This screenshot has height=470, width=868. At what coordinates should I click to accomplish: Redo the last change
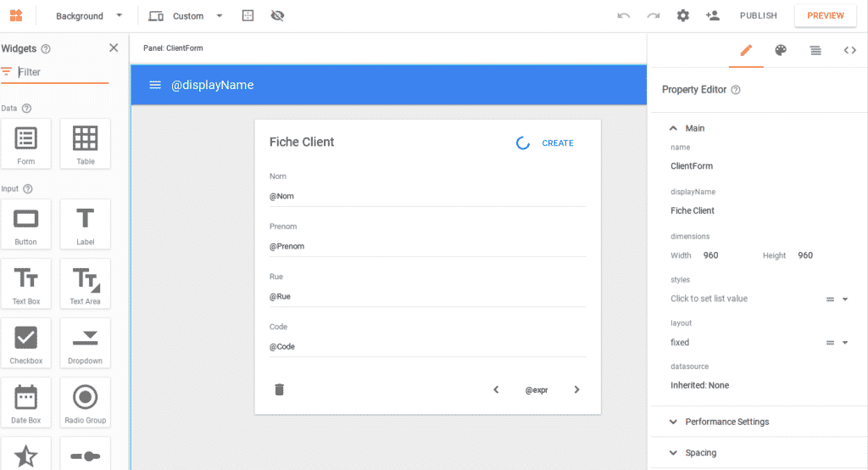654,15
